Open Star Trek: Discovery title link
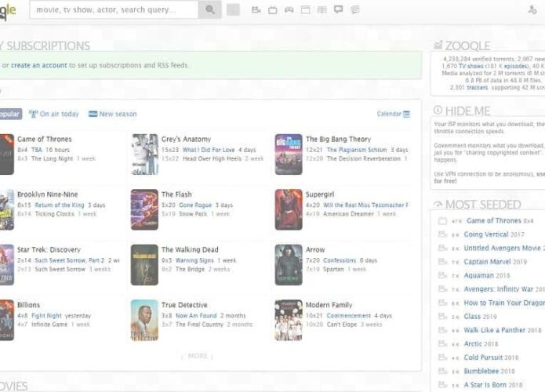 pos(49,249)
